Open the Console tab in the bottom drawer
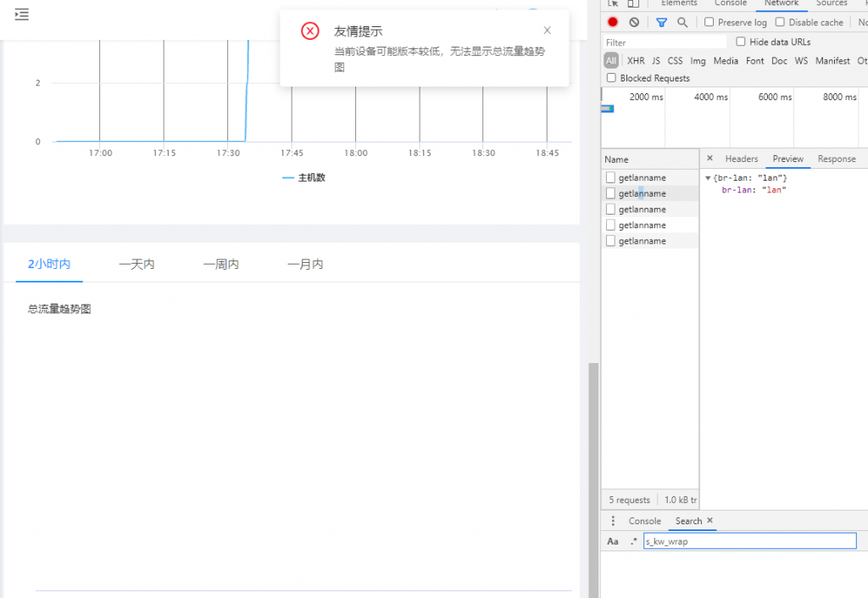This screenshot has width=868, height=598. coord(644,521)
